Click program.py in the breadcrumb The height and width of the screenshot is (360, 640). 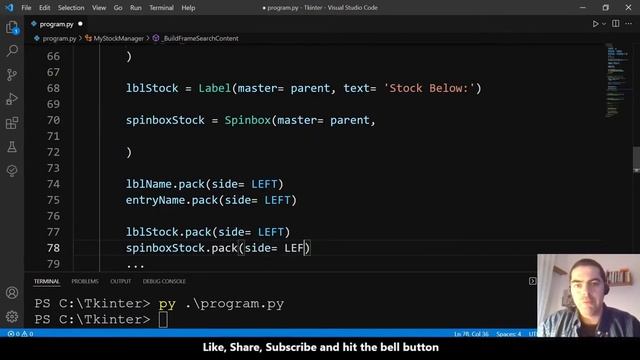59,38
